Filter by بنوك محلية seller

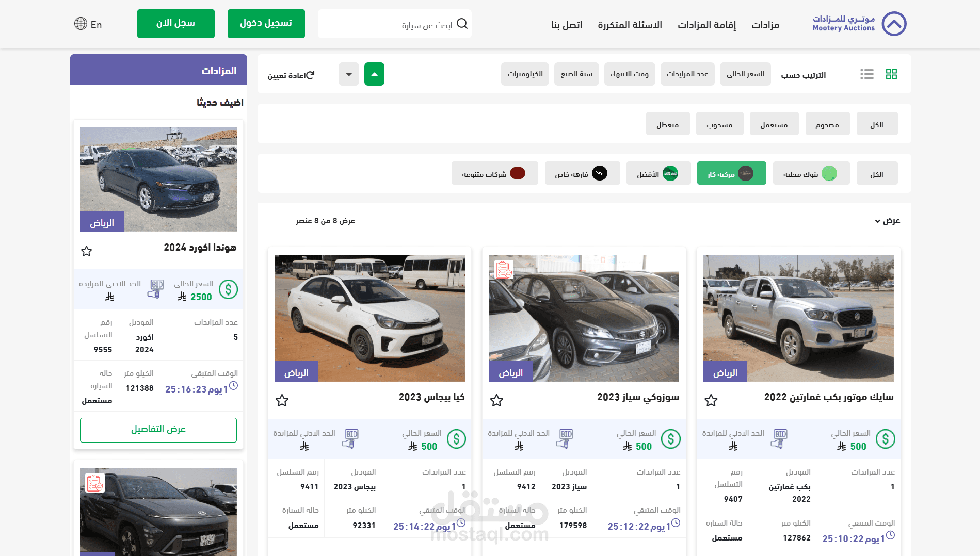coord(811,173)
